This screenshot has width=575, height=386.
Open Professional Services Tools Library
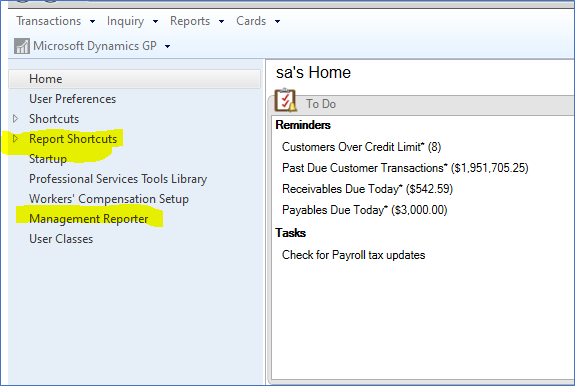pos(118,179)
